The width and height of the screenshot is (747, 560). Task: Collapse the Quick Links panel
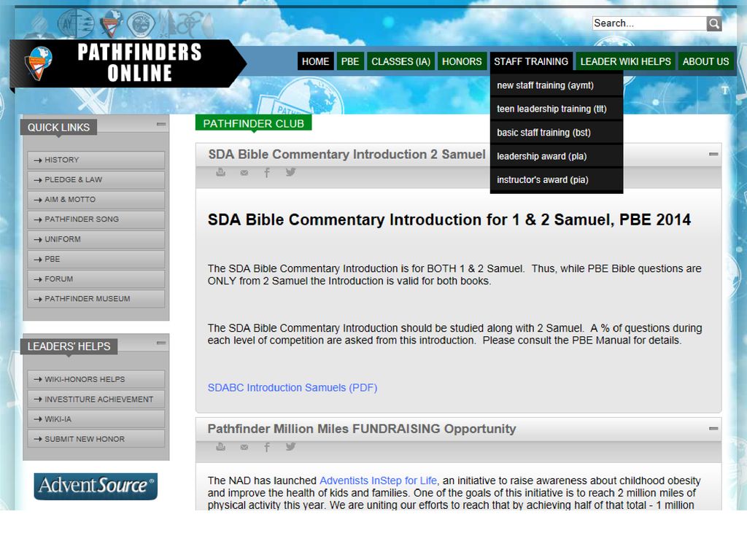[161, 124]
